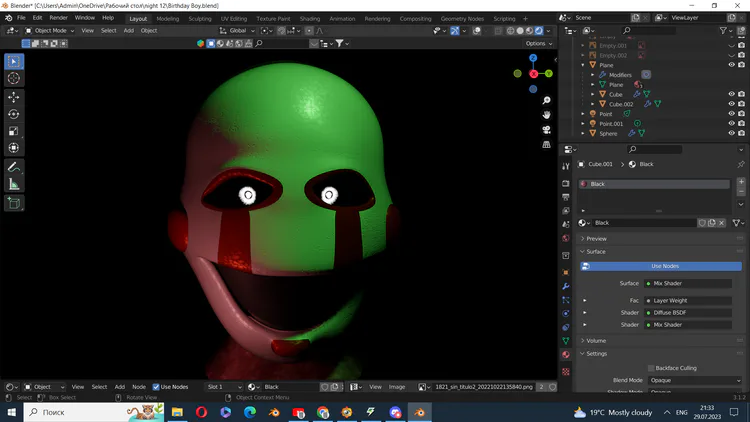Open the World properties tab

point(566,238)
